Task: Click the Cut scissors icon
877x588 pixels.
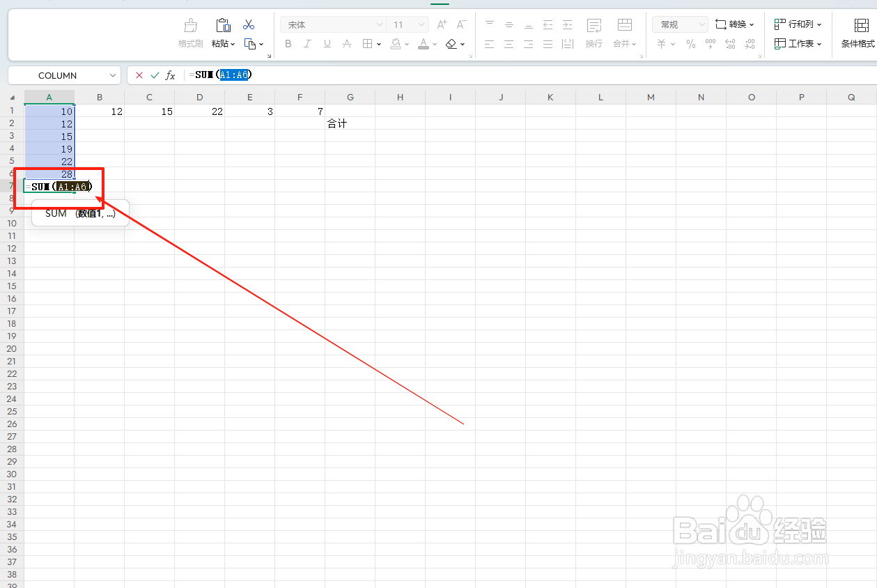Action: tap(249, 24)
